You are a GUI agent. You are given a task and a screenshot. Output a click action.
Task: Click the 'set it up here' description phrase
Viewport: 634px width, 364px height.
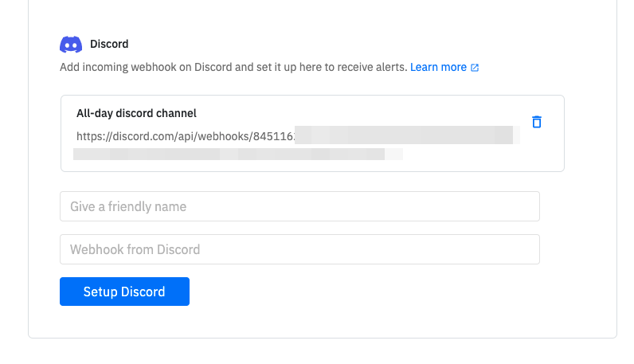281,68
